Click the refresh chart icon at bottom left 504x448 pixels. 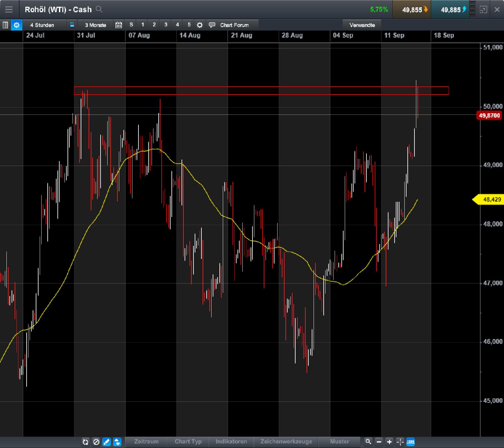(x=86, y=442)
